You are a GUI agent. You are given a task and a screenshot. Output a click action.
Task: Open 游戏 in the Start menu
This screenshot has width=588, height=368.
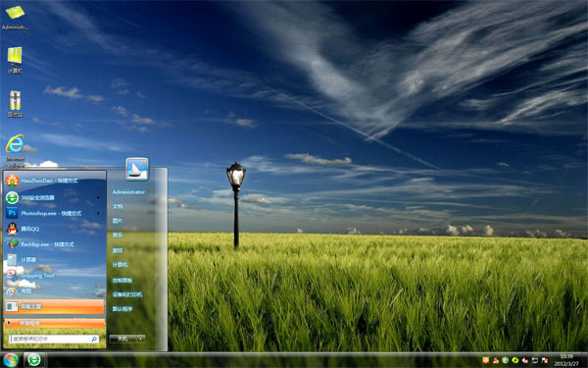118,250
